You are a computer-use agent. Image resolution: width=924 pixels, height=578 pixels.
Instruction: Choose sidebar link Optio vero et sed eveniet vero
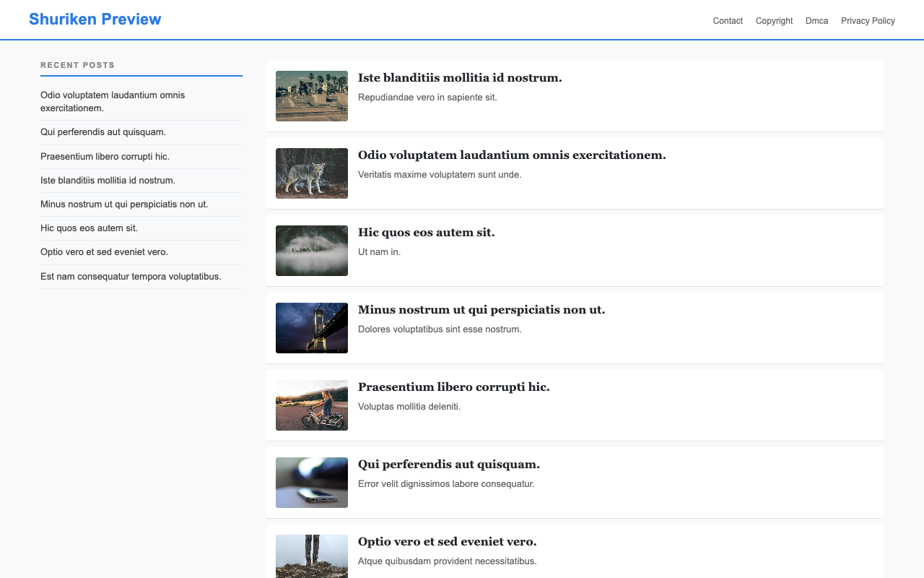104,252
